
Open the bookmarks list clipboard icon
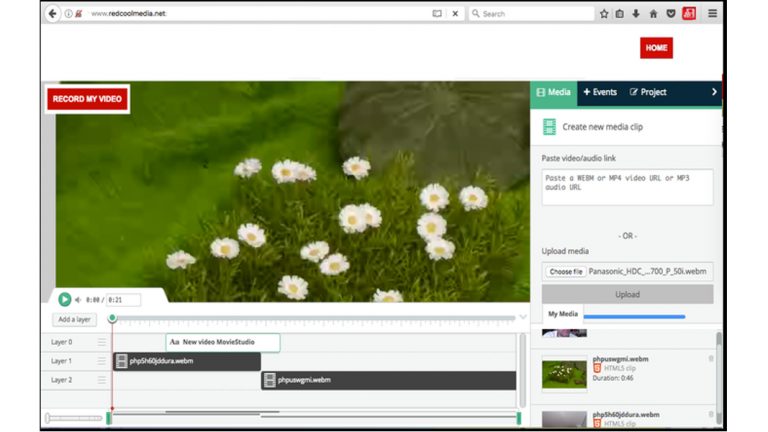[620, 14]
